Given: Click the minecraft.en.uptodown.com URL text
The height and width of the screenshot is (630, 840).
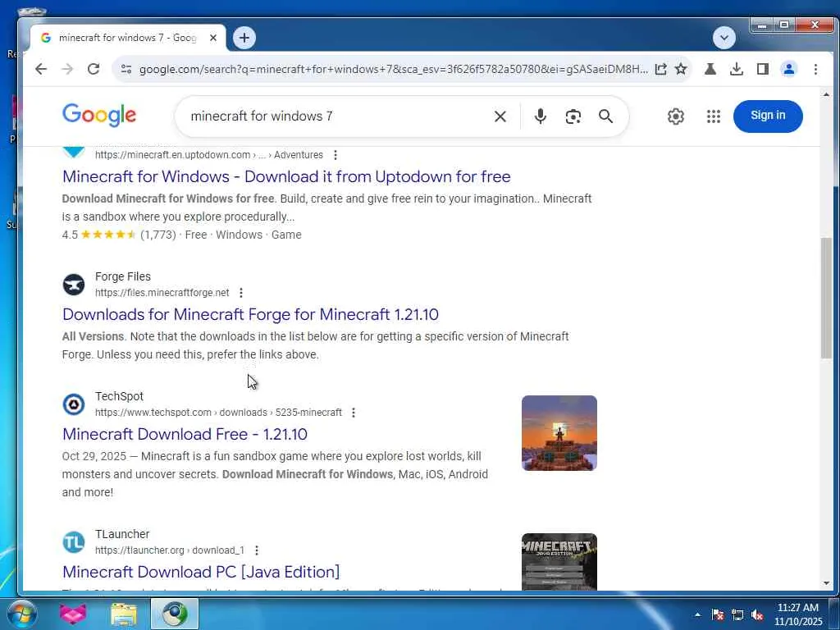Looking at the screenshot, I should (209, 155).
